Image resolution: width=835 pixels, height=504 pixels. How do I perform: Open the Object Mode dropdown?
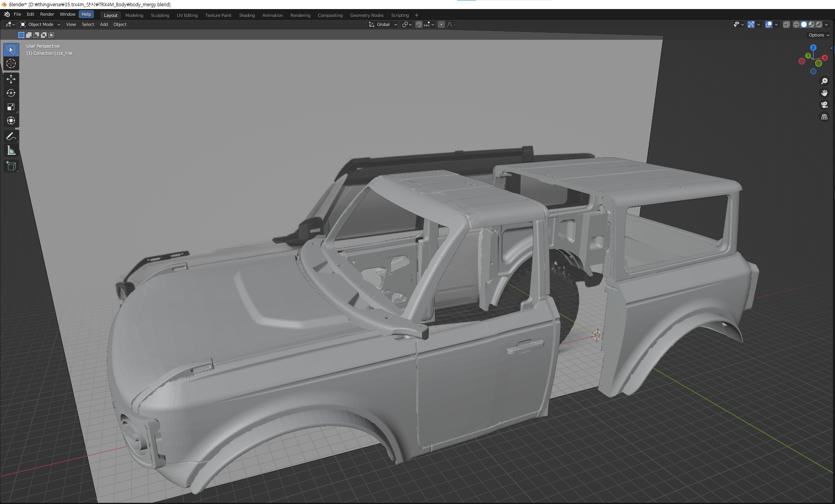pyautogui.click(x=40, y=24)
